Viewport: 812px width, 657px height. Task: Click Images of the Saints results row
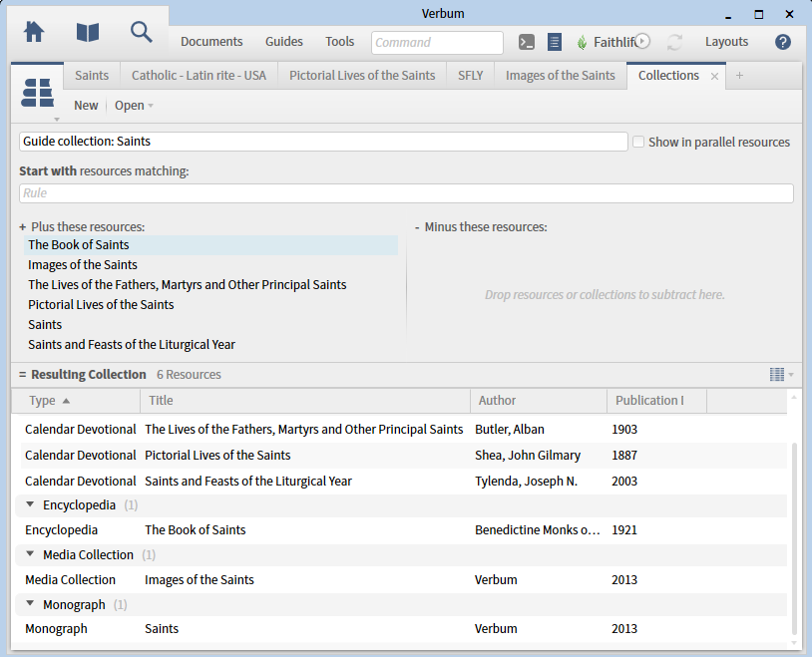click(404, 580)
